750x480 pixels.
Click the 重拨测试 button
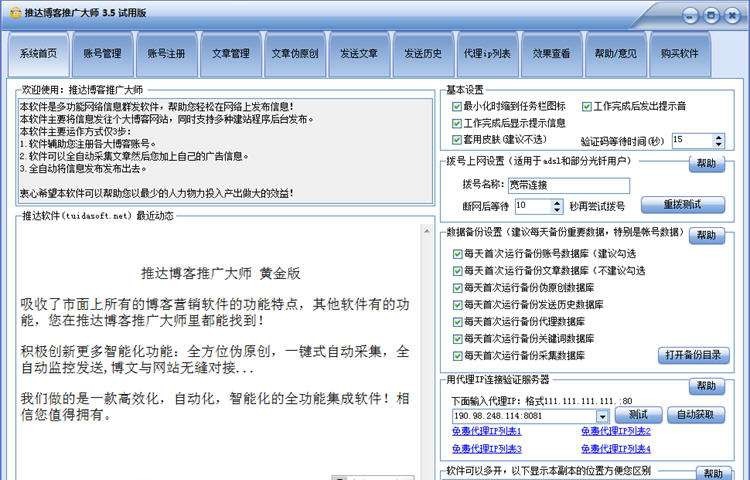click(683, 205)
